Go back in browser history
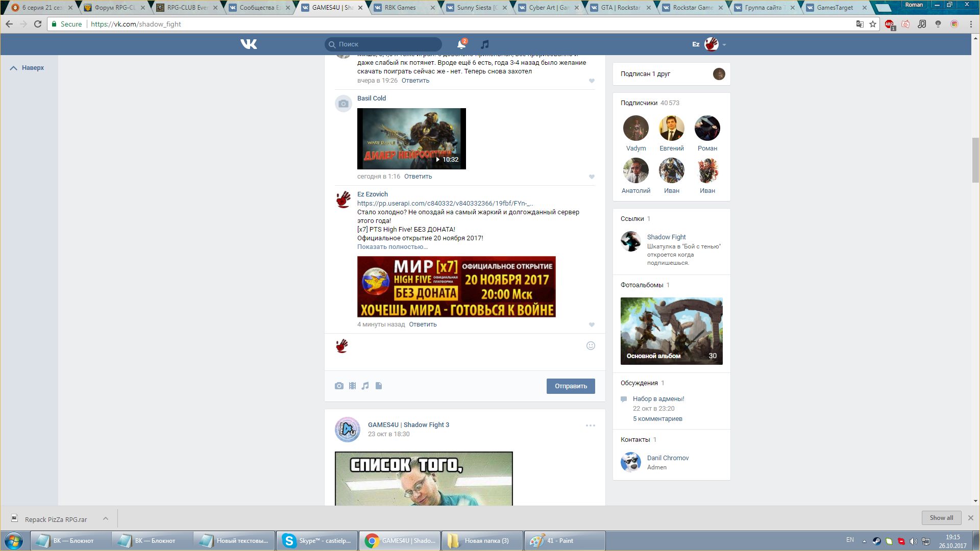 coord(9,24)
